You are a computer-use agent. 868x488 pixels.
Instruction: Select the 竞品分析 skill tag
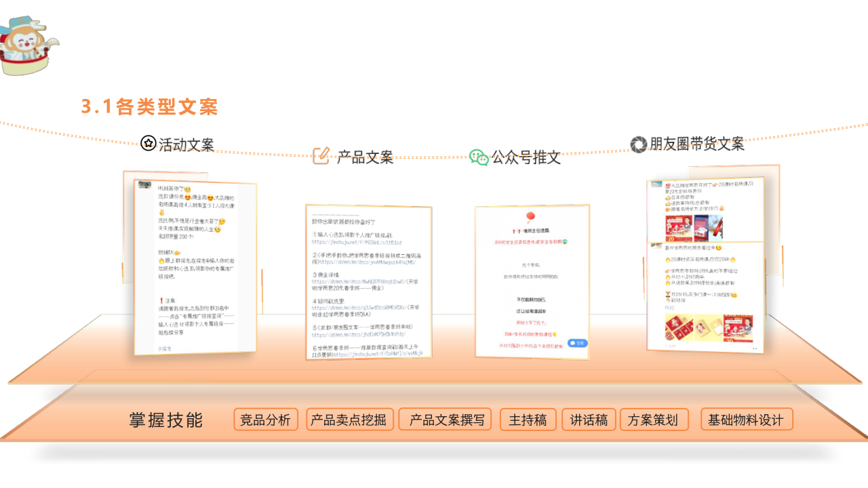(265, 420)
